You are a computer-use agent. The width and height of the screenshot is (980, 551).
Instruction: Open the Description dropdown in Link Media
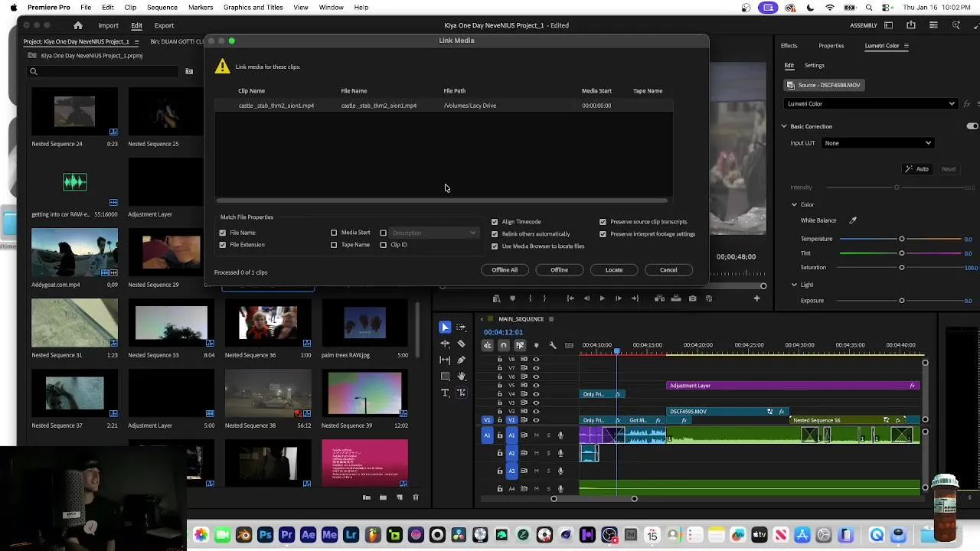[434, 233]
